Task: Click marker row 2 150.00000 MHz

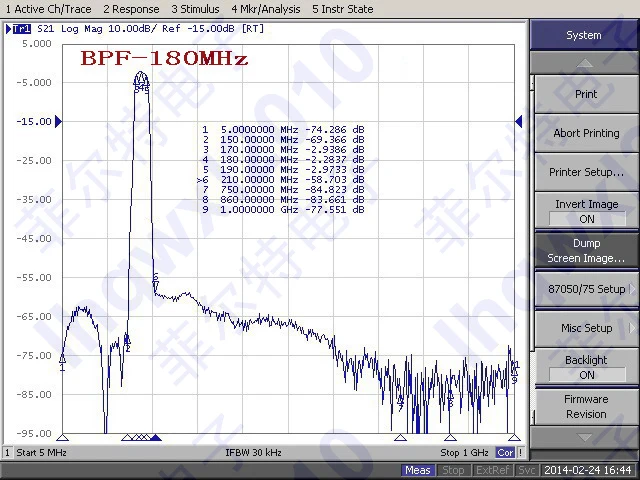Action: 283,140
